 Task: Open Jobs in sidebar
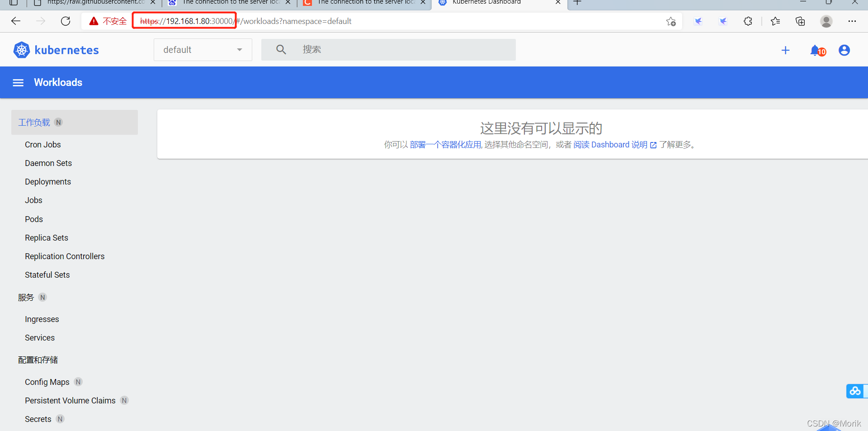coord(33,200)
